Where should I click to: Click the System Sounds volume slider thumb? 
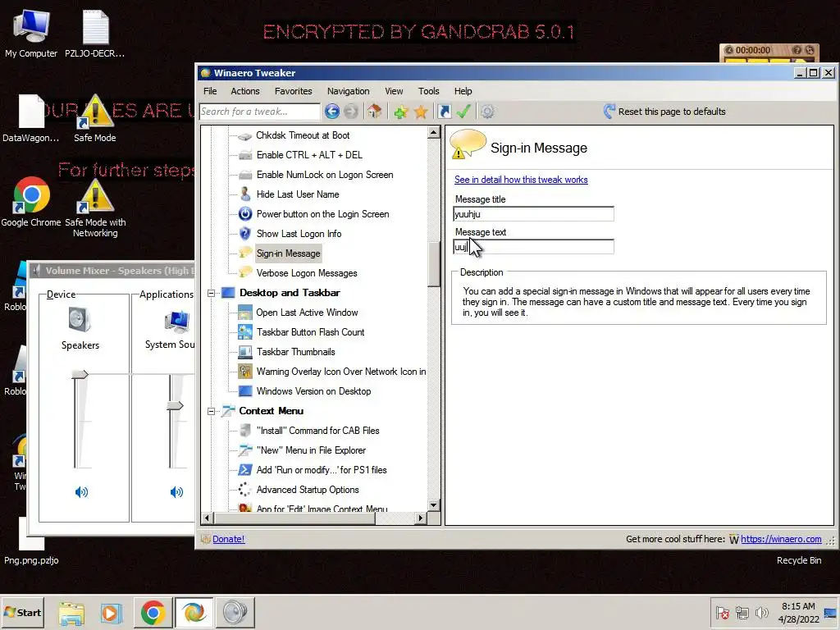point(175,405)
